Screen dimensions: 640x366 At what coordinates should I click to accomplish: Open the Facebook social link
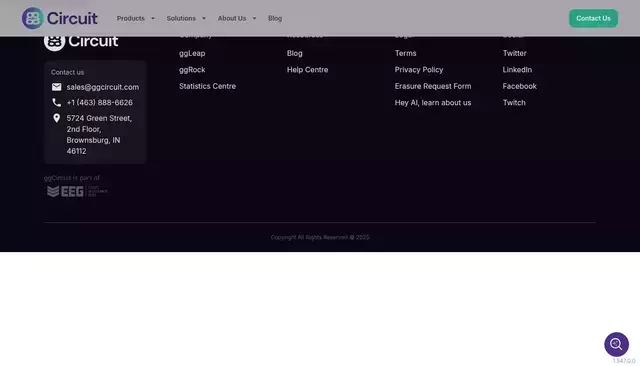[520, 86]
